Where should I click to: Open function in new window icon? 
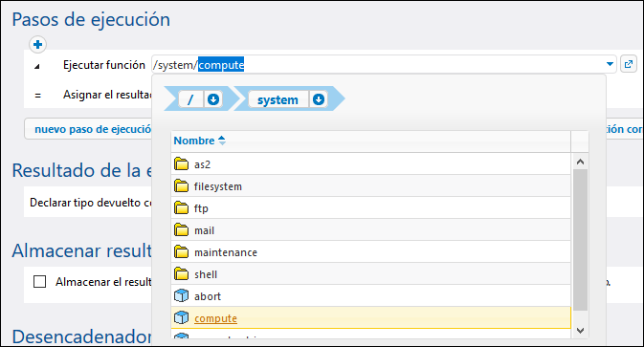point(629,64)
